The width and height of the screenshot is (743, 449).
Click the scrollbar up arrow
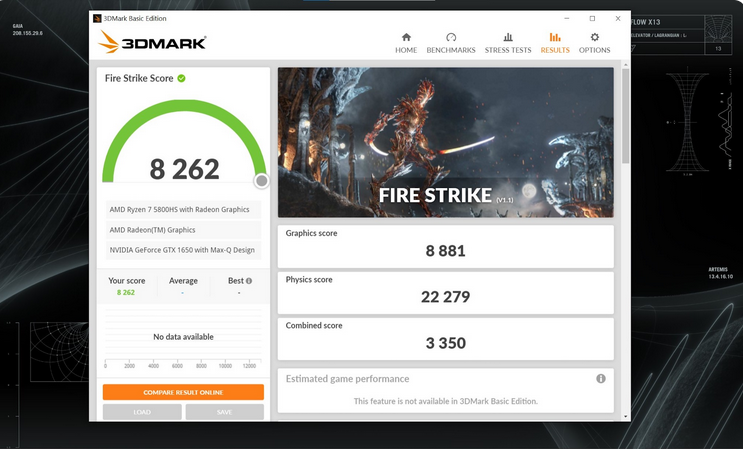tap(625, 64)
